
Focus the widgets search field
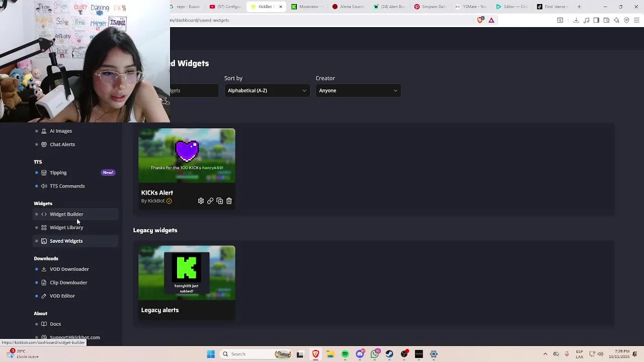(x=194, y=90)
